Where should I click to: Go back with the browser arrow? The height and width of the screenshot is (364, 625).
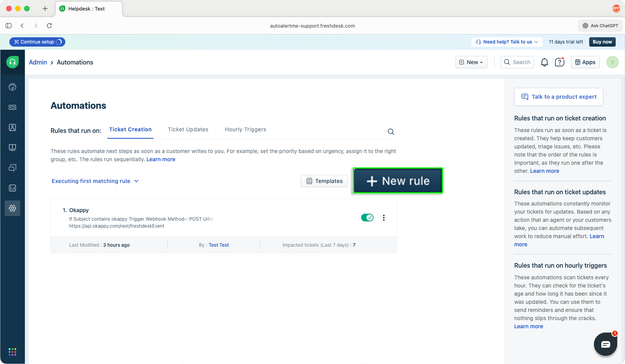(x=22, y=26)
